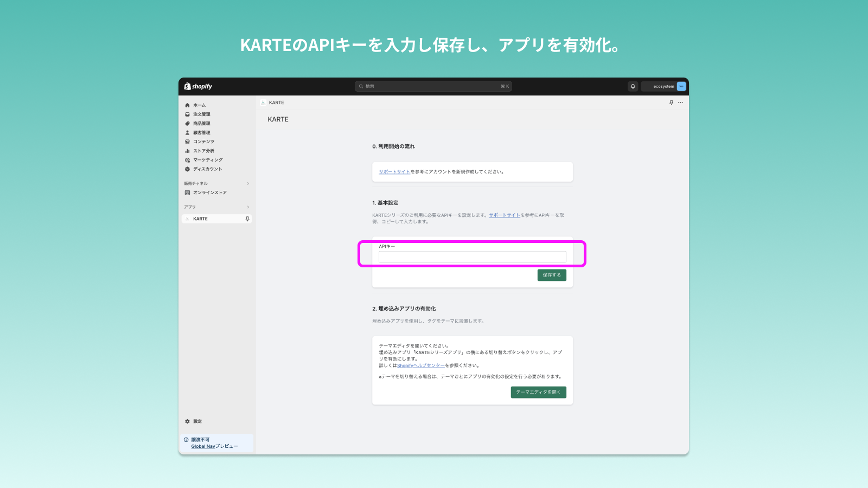This screenshot has height=488, width=868.
Task: Open 商品管理 via the tag icon
Action: point(188,123)
